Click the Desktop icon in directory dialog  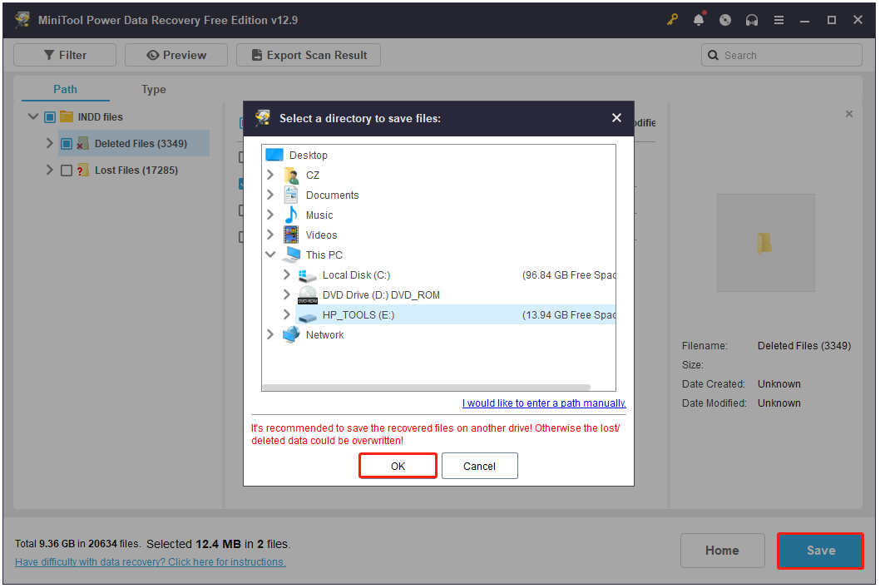pyautogui.click(x=274, y=155)
